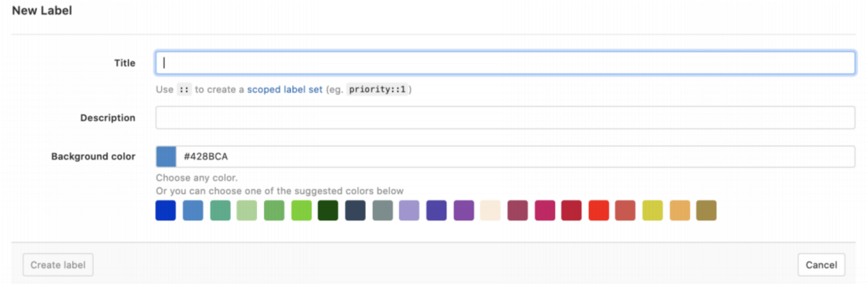Image resolution: width=868 pixels, height=284 pixels.
Task: Pick the dark navy slate suggested color
Action: (x=356, y=210)
